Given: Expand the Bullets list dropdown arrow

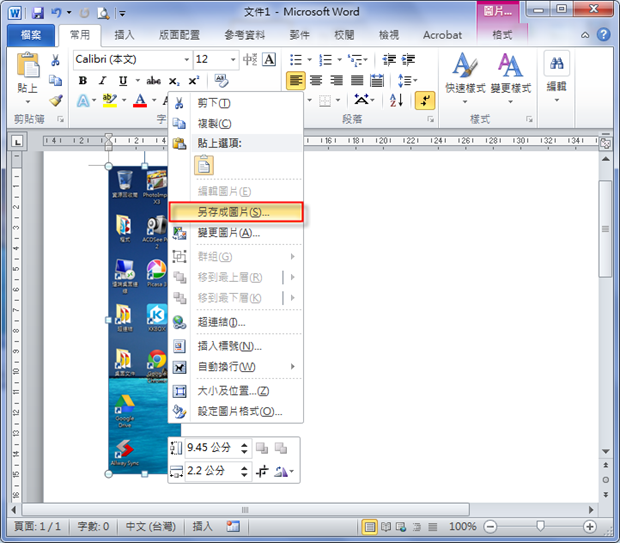Looking at the screenshot, I should coord(309,60).
